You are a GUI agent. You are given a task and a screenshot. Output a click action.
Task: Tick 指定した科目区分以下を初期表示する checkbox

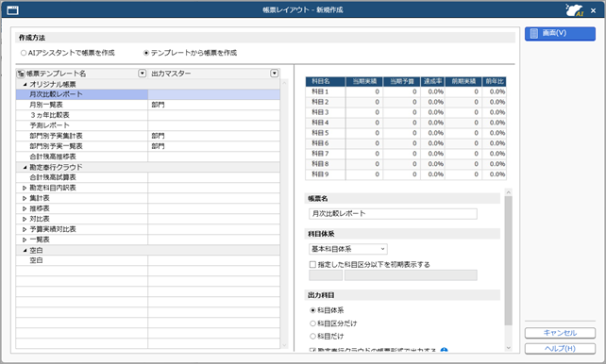312,264
